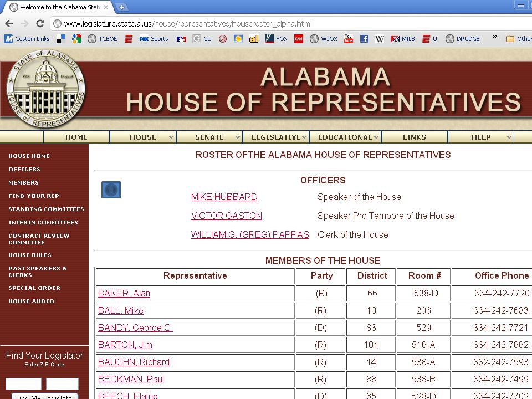Open FIND YOUR REP in the sidebar

34,196
